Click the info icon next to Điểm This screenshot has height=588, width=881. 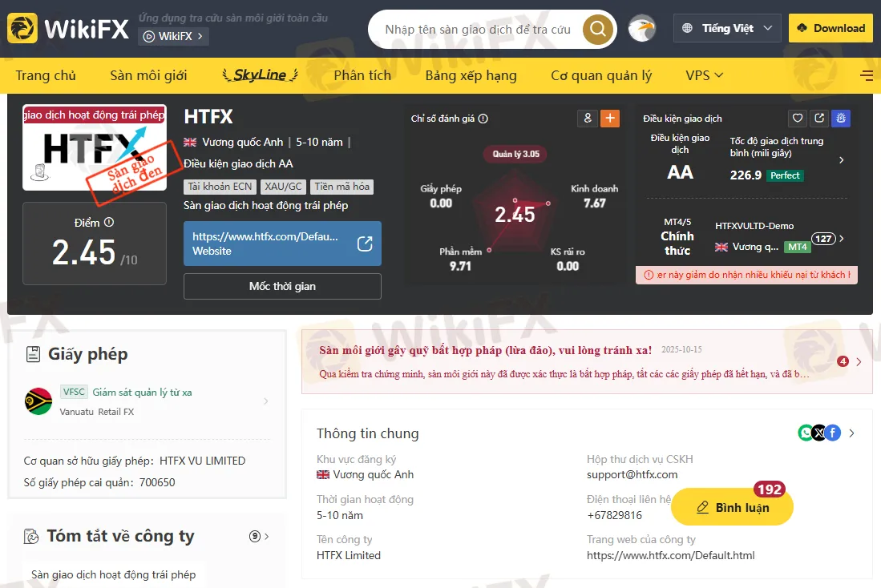(109, 223)
